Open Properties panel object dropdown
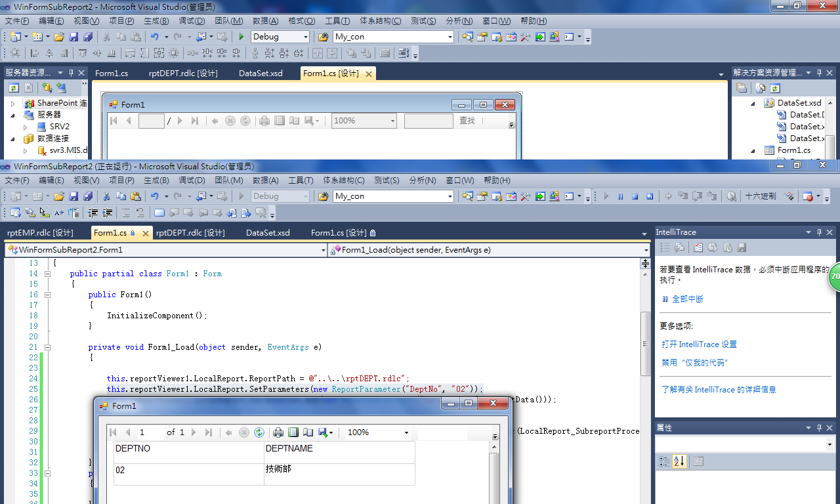Image resolution: width=840 pixels, height=504 pixels. [x=829, y=444]
